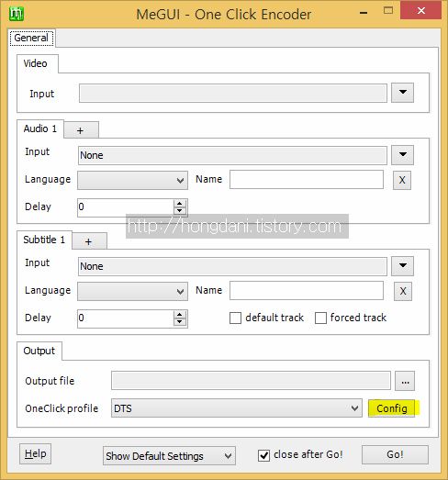Add a new subtitle track with + tab
The height and width of the screenshot is (480, 448).
(89, 241)
